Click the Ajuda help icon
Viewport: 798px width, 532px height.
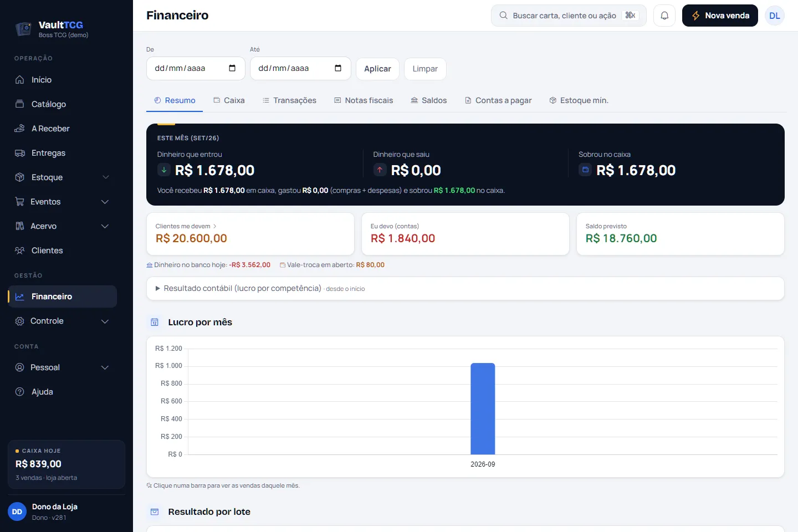tap(20, 392)
